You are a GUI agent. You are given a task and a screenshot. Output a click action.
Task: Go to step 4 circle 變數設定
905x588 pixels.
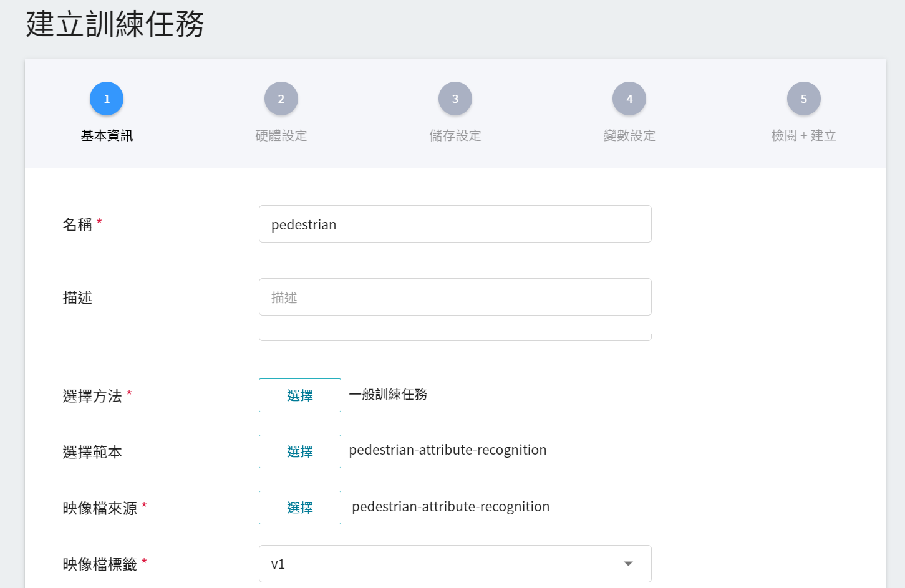[629, 99]
